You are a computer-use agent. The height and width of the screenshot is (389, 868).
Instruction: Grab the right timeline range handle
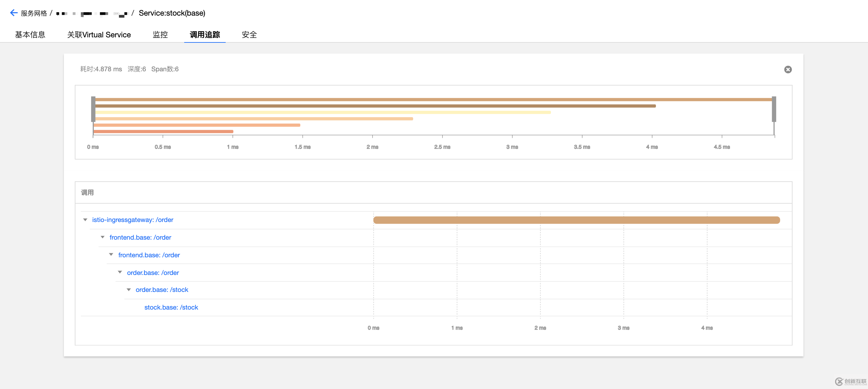pyautogui.click(x=774, y=109)
